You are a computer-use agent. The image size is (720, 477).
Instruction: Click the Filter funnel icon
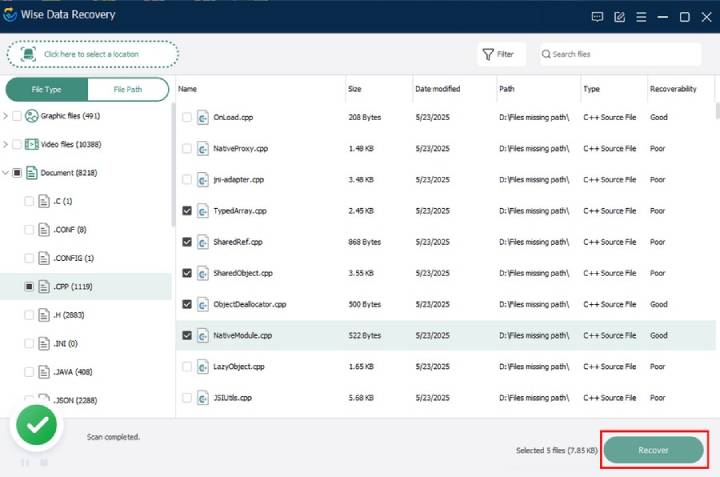pyautogui.click(x=488, y=54)
